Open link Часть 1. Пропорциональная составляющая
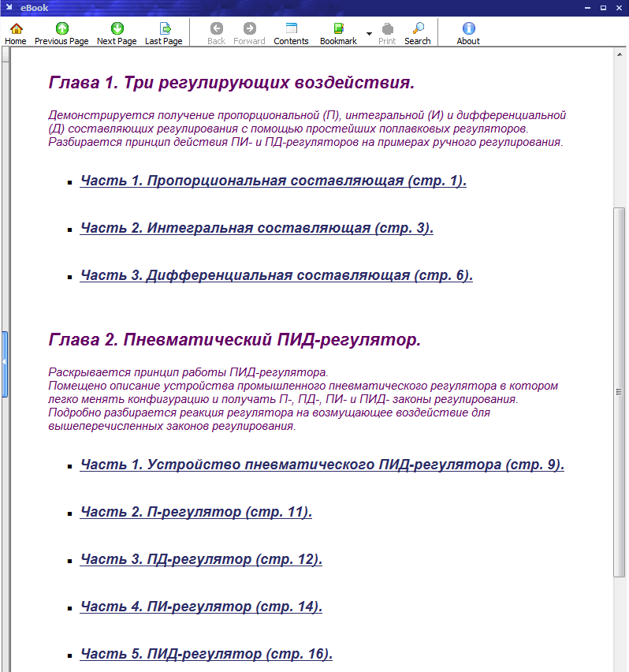The width and height of the screenshot is (629, 672). point(273,181)
